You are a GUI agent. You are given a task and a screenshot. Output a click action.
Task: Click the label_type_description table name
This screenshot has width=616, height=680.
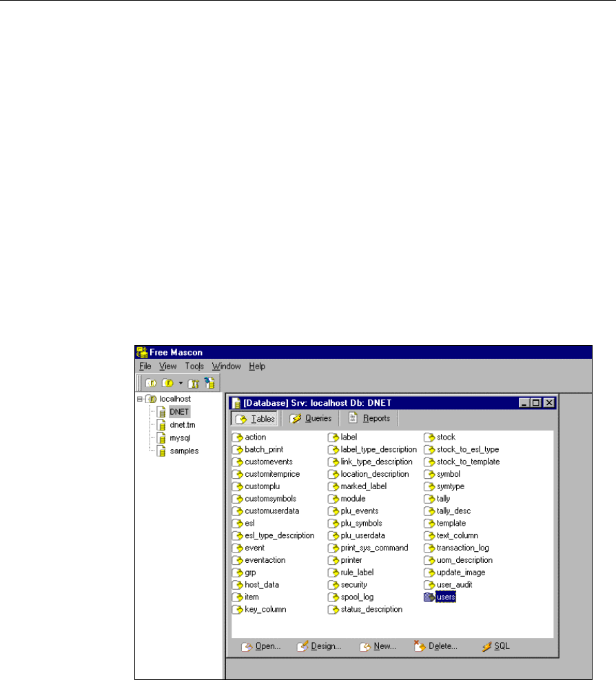pos(379,450)
